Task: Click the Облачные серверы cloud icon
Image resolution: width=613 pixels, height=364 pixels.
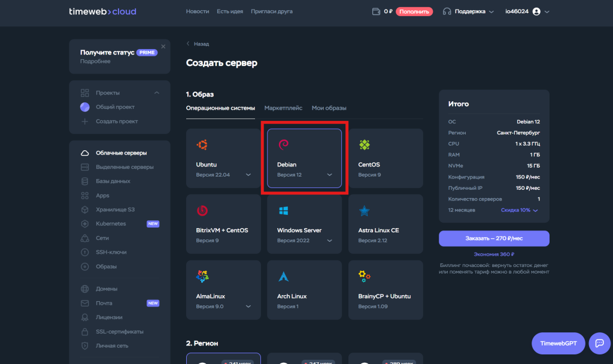Action: click(85, 153)
